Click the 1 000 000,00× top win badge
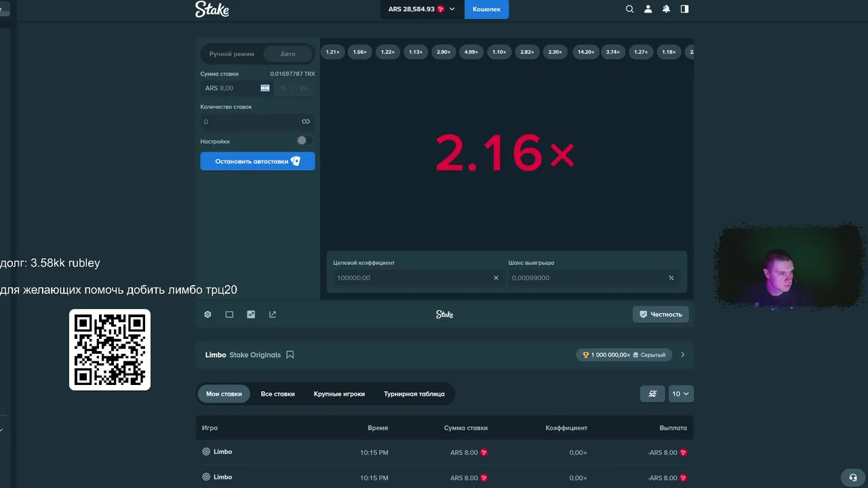The image size is (868, 488). pos(625,354)
